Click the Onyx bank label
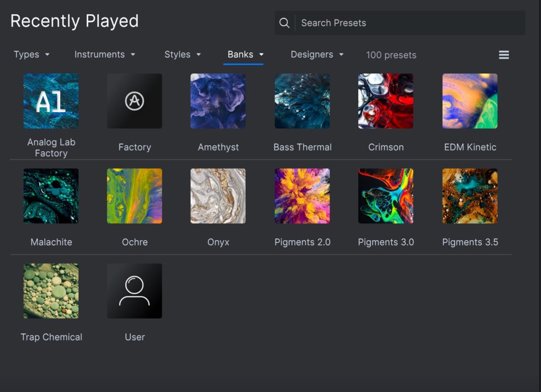541x392 pixels. pyautogui.click(x=218, y=242)
